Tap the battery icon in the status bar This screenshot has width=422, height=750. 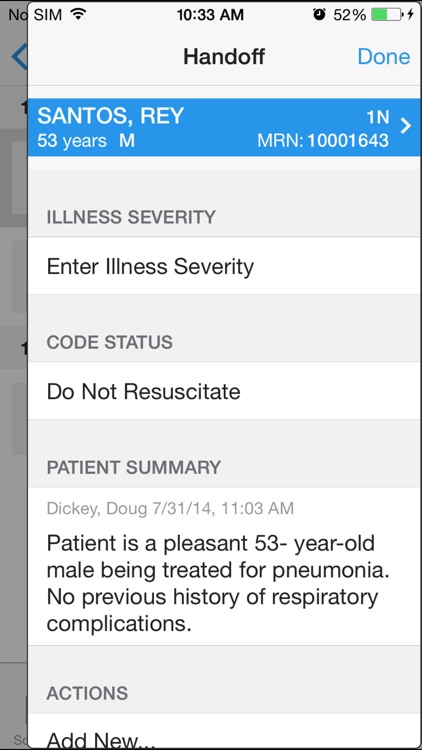point(387,15)
